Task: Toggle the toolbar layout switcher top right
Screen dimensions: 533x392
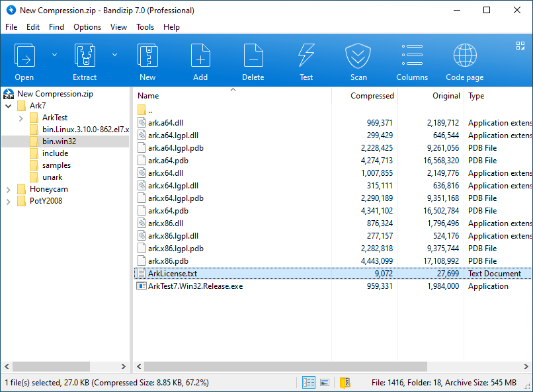Action: point(520,45)
